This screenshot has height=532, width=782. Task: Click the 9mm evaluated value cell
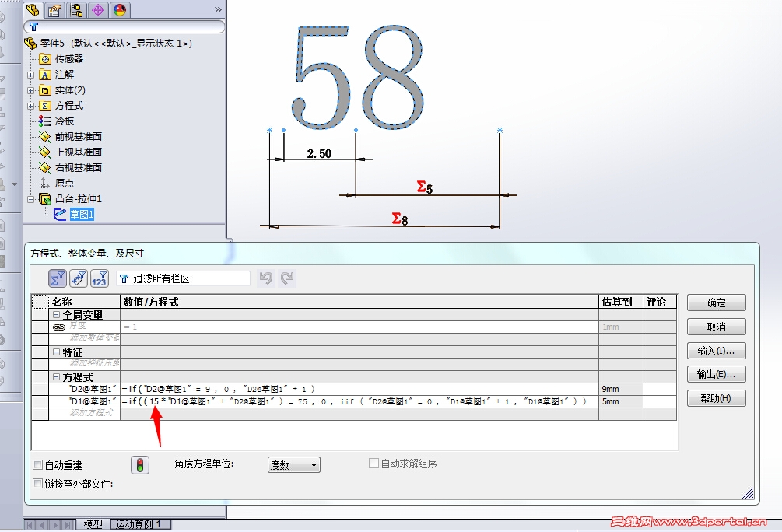pos(620,389)
